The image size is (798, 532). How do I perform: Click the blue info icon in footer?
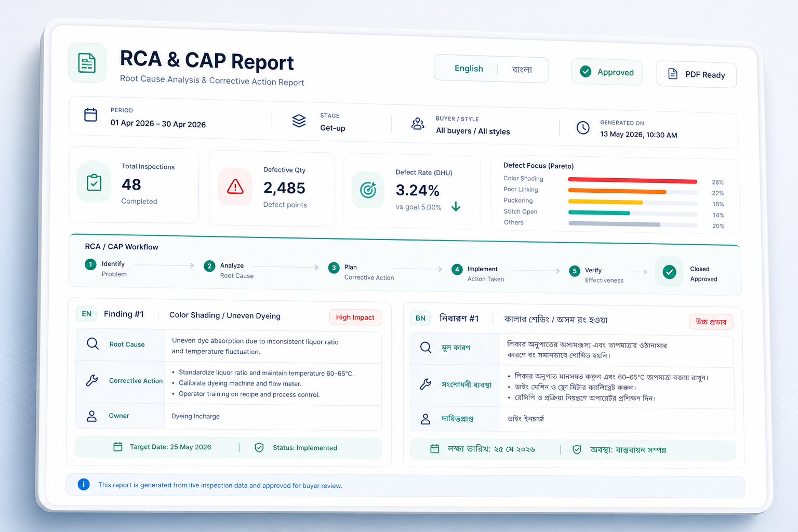tap(84, 484)
